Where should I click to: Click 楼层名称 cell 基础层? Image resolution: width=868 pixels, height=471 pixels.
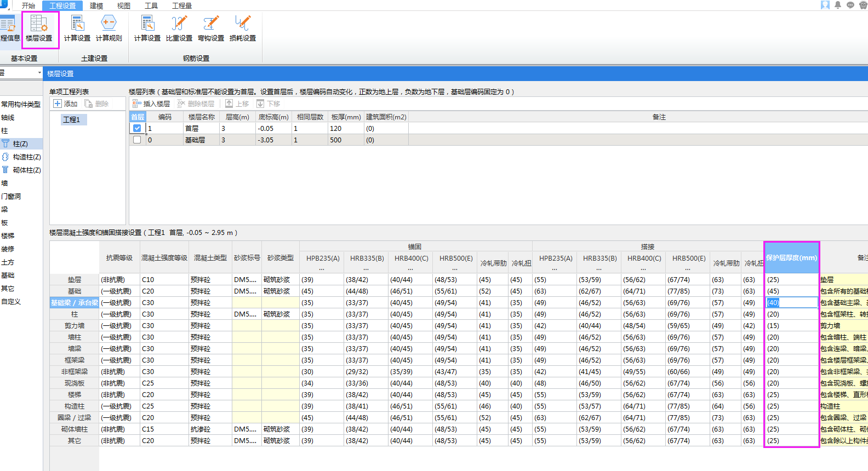[201, 140]
